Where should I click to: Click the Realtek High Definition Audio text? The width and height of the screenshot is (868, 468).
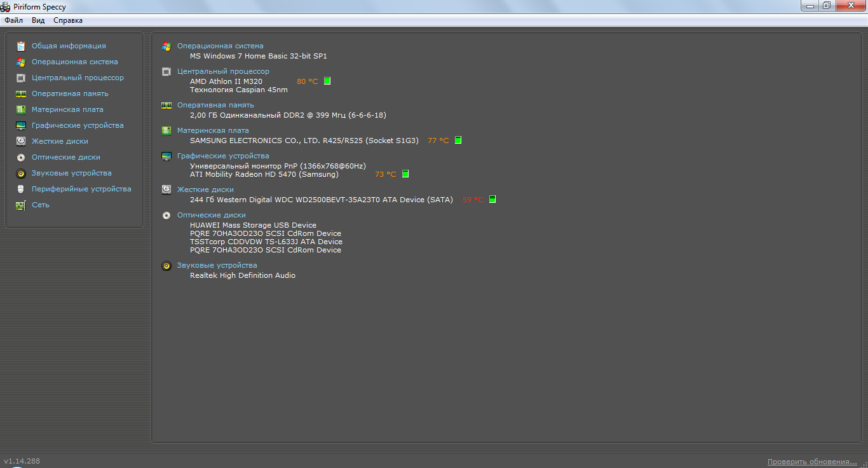[x=243, y=275]
